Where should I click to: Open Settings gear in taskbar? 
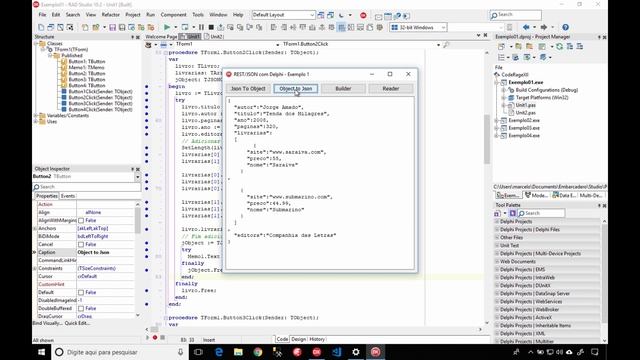click(356, 352)
